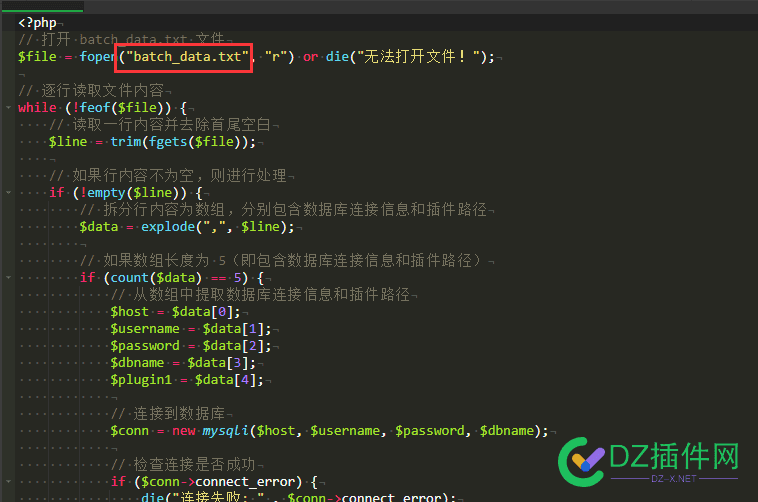Click the comment '// 打开 batch_data.txt 文件'

coord(121,39)
